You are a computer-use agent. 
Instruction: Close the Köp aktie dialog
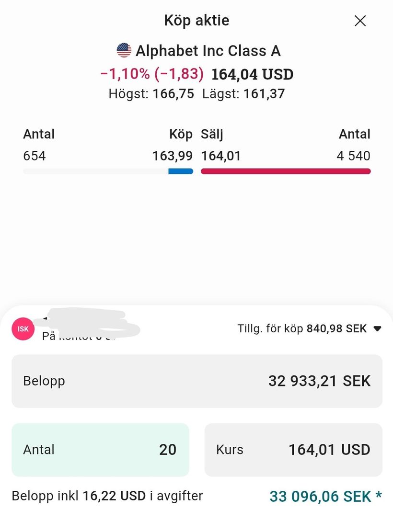coord(359,21)
